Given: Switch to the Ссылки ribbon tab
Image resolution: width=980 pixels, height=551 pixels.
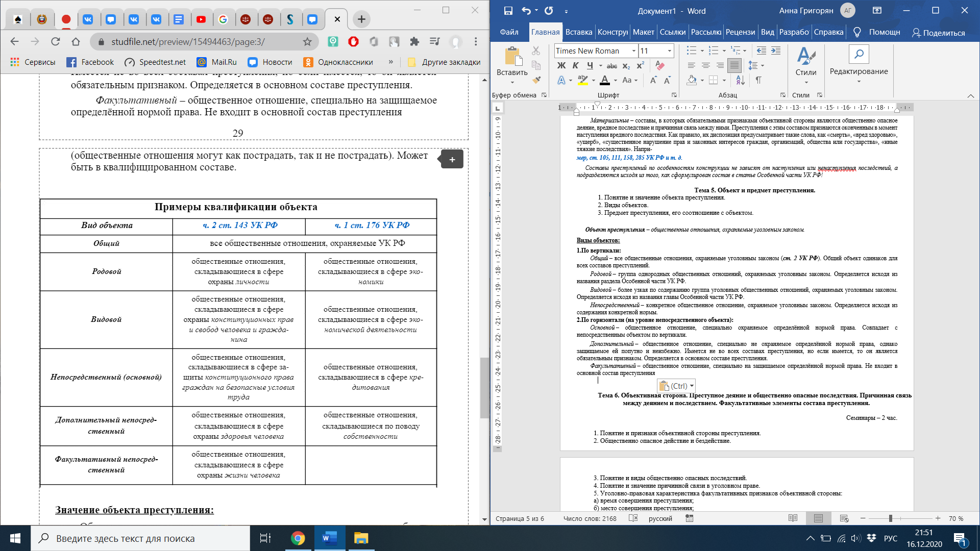Looking at the screenshot, I should click(x=672, y=32).
